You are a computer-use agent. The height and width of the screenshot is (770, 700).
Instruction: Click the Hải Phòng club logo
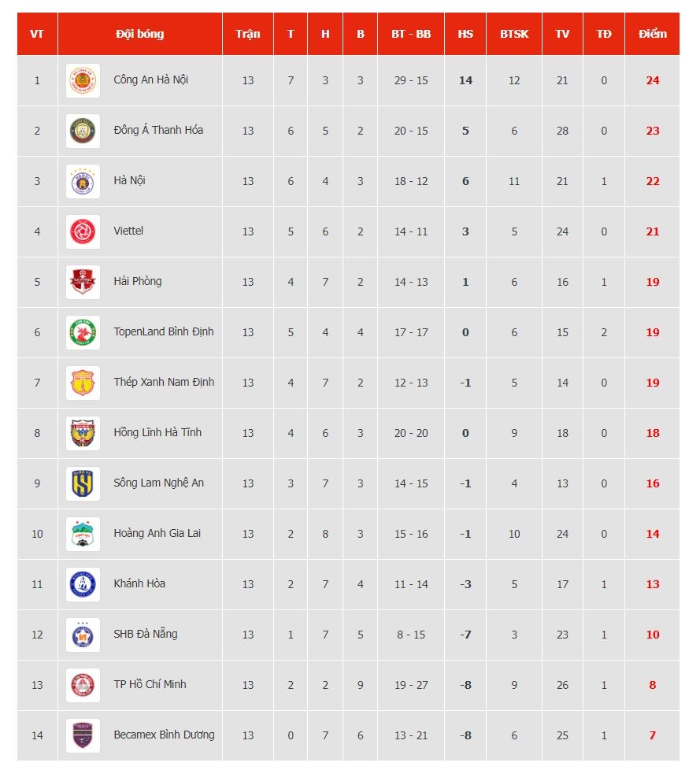coord(83,282)
